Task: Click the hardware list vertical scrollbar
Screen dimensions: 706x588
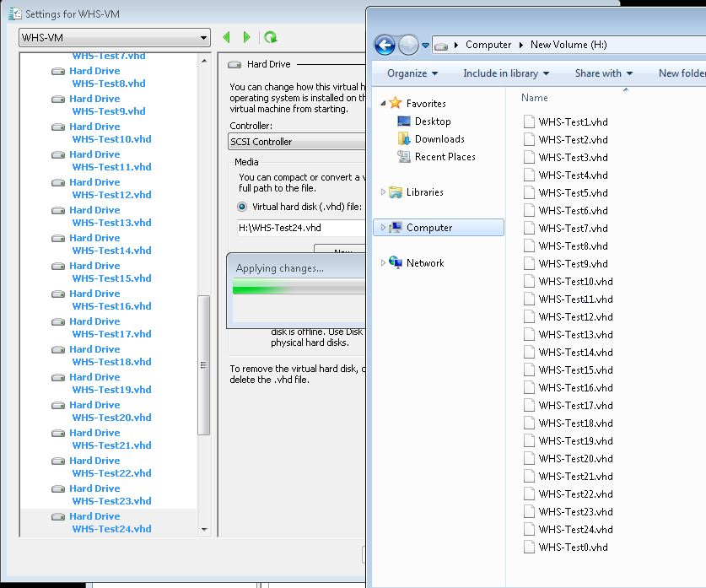Action: click(x=203, y=364)
